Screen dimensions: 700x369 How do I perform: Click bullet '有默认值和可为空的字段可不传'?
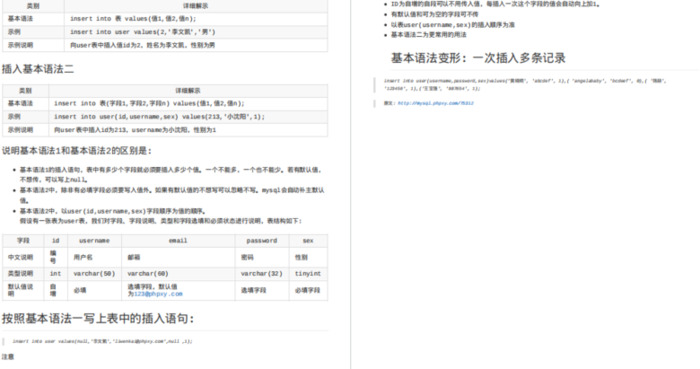(434, 14)
